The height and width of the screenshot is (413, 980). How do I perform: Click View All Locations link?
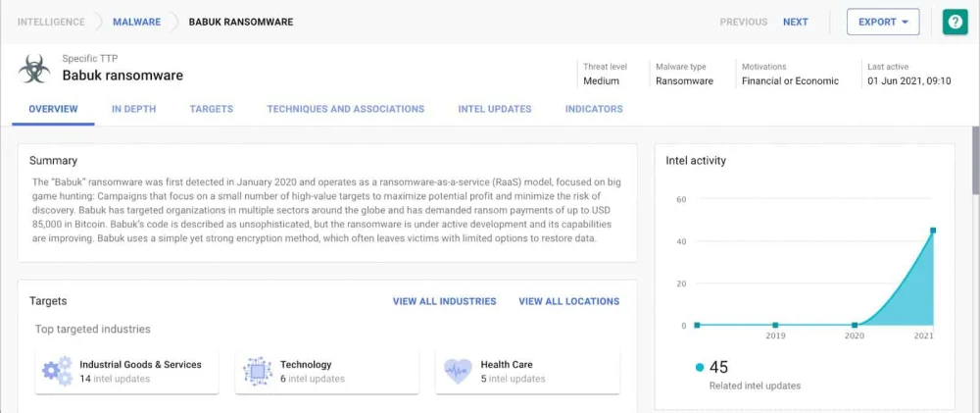tap(568, 301)
